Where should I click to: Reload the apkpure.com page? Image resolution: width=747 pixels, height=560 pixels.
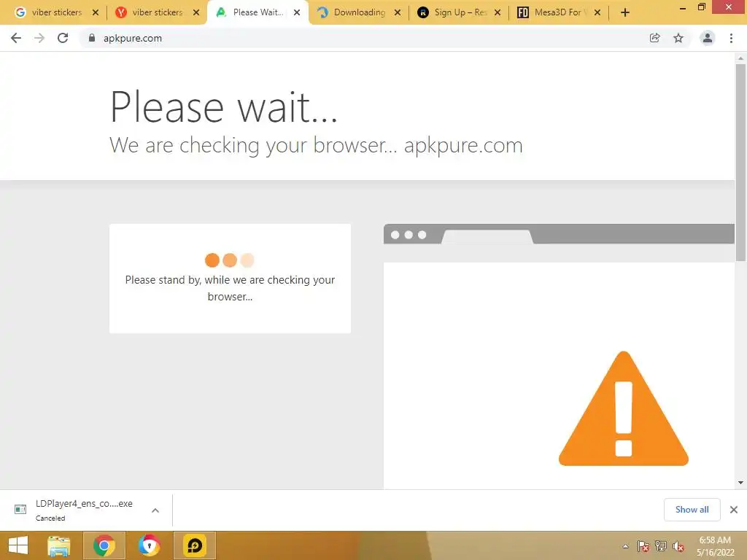click(63, 38)
